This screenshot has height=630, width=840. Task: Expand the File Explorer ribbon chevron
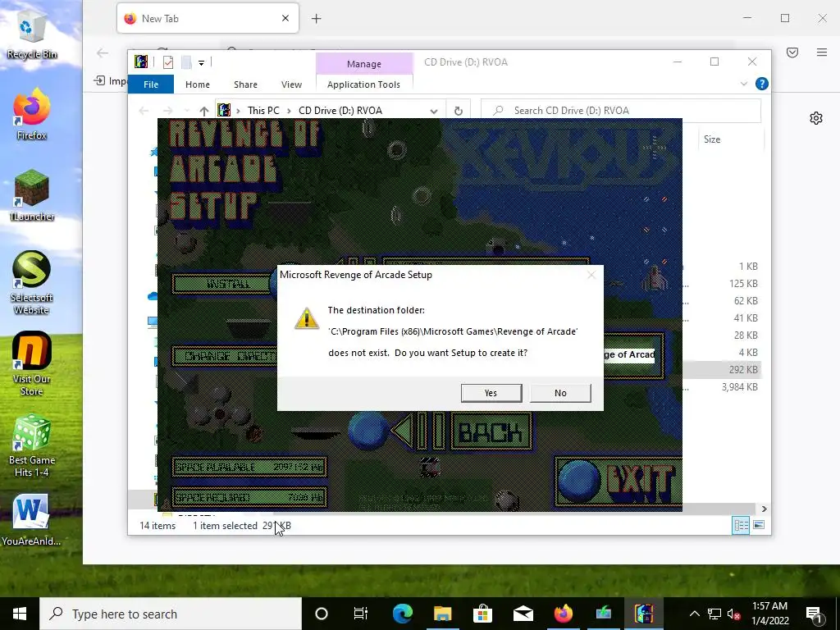pos(743,84)
